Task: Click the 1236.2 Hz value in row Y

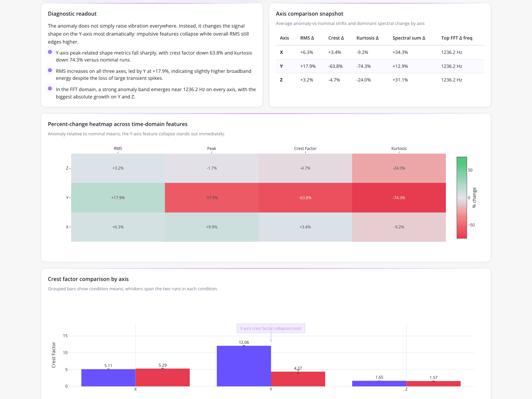Action: click(x=452, y=66)
